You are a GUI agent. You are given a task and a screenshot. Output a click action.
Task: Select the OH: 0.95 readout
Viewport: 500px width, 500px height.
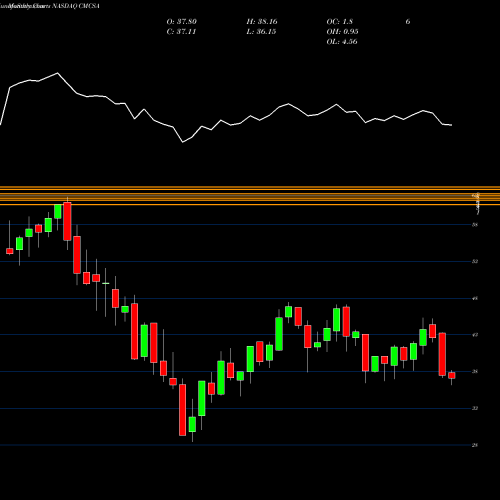click(342, 32)
